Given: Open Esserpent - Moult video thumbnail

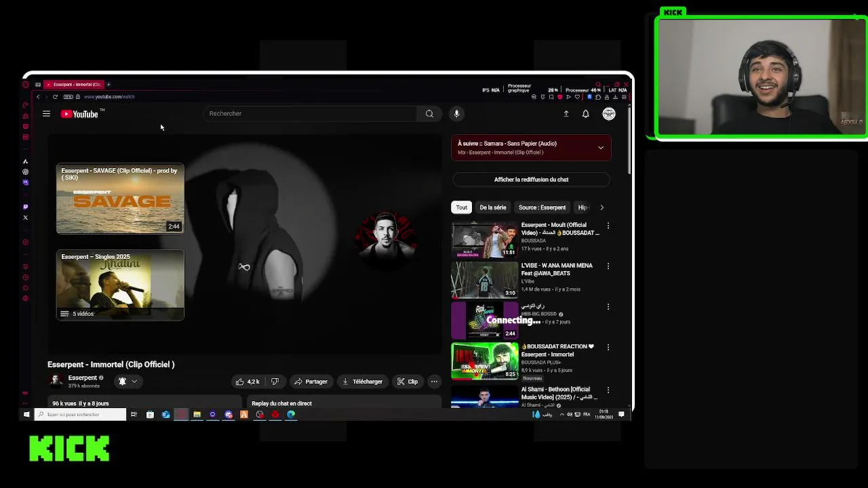Looking at the screenshot, I should click(484, 239).
